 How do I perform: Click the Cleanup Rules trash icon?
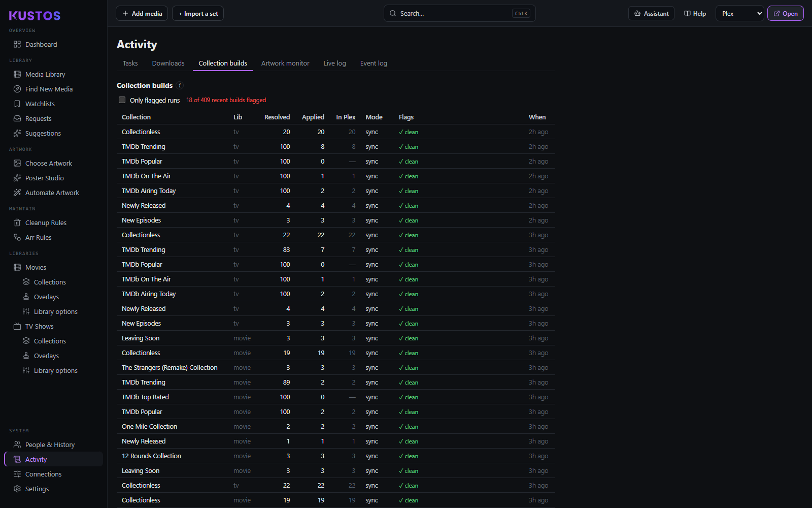[17, 223]
